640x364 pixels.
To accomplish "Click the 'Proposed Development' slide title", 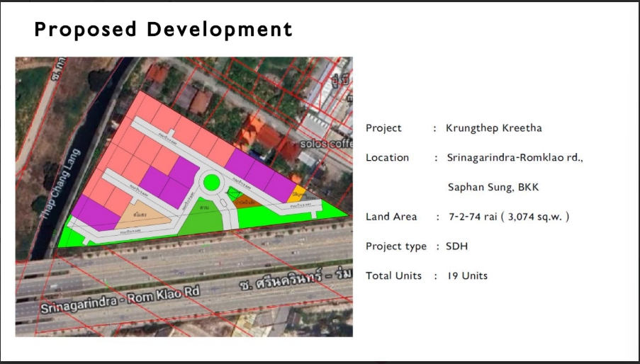I will [164, 30].
